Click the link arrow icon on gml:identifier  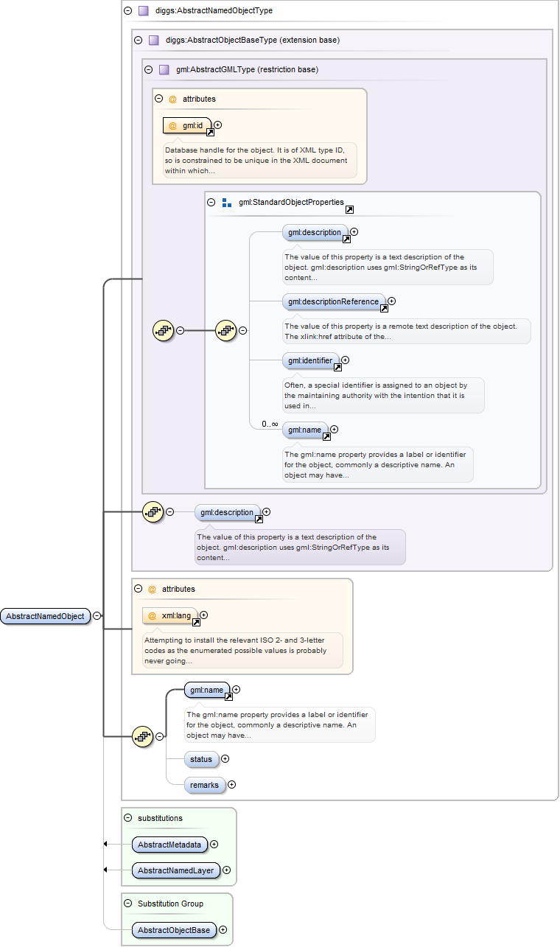[x=337, y=368]
